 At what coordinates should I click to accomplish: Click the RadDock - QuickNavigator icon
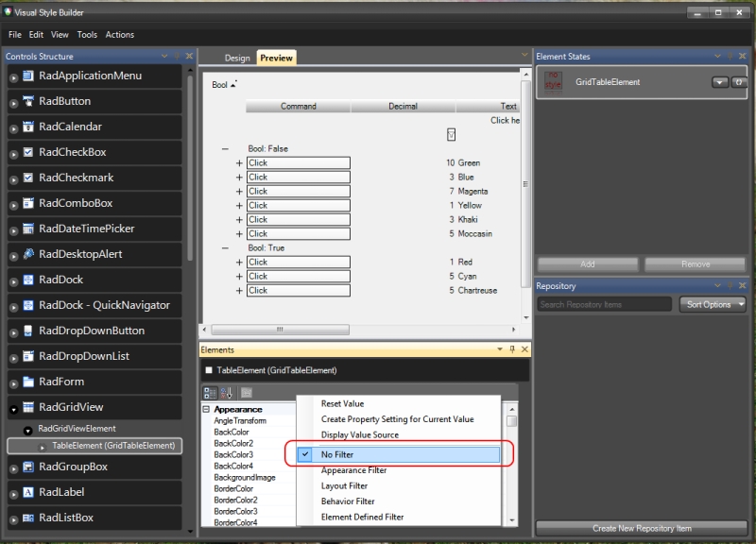[x=28, y=305]
